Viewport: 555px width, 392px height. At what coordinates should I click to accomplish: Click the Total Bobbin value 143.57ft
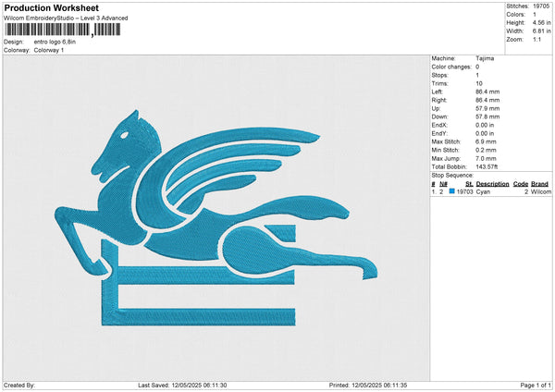click(x=487, y=166)
